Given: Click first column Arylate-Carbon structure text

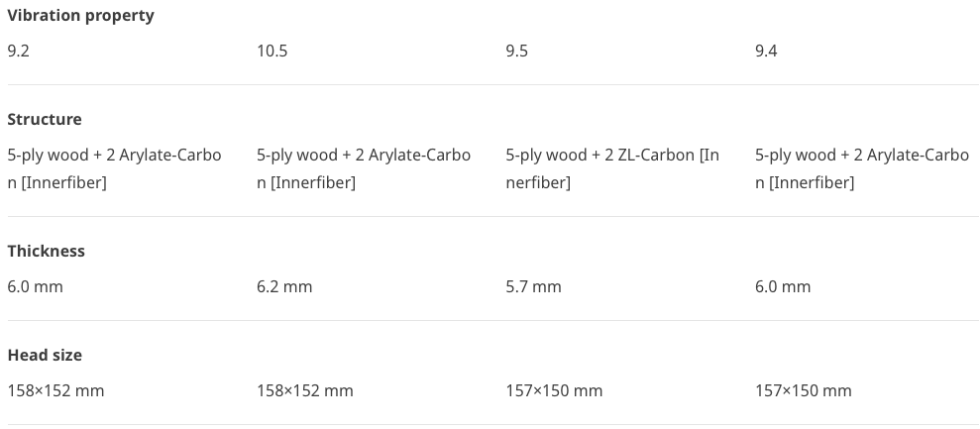Looking at the screenshot, I should [114, 168].
